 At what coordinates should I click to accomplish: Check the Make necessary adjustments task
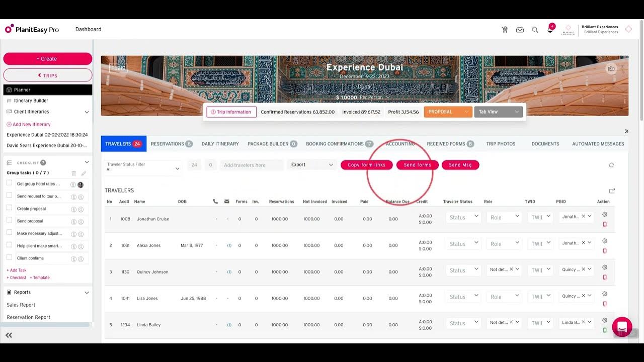[9, 233]
